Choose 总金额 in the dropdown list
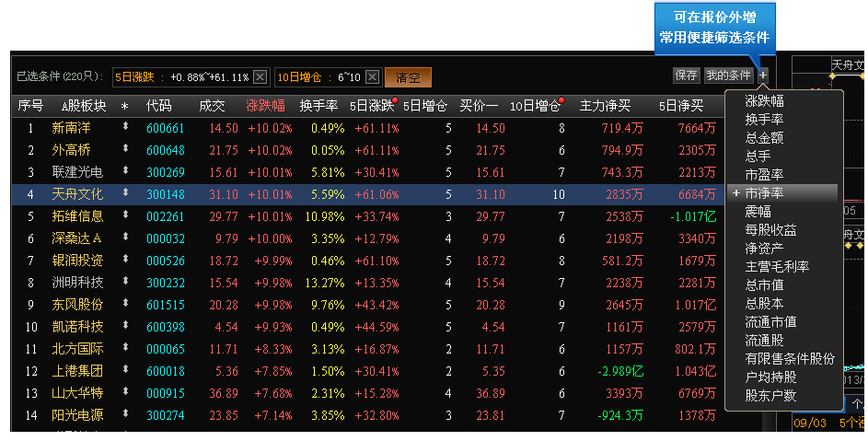This screenshot has height=441, width=868. (x=765, y=137)
